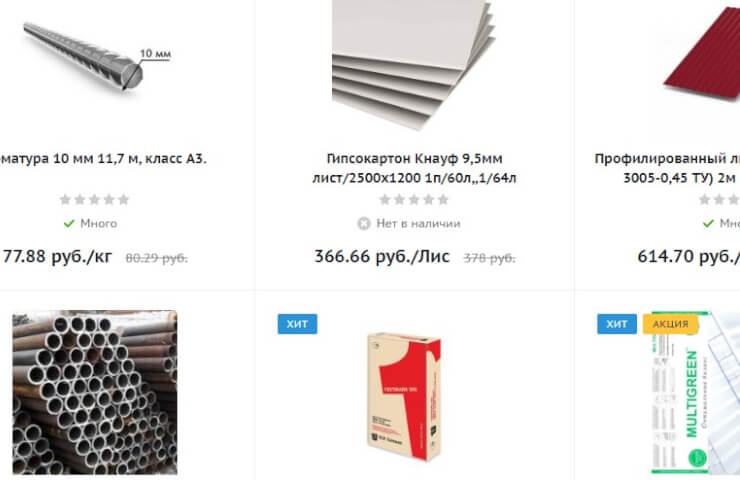This screenshot has height=480, width=740.
Task: Click the crossed-out 80.29 руб. old price
Action: tap(156, 258)
